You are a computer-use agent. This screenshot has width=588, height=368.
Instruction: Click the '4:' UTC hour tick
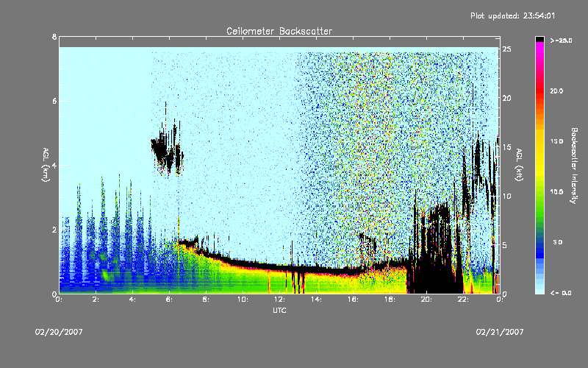pos(133,300)
